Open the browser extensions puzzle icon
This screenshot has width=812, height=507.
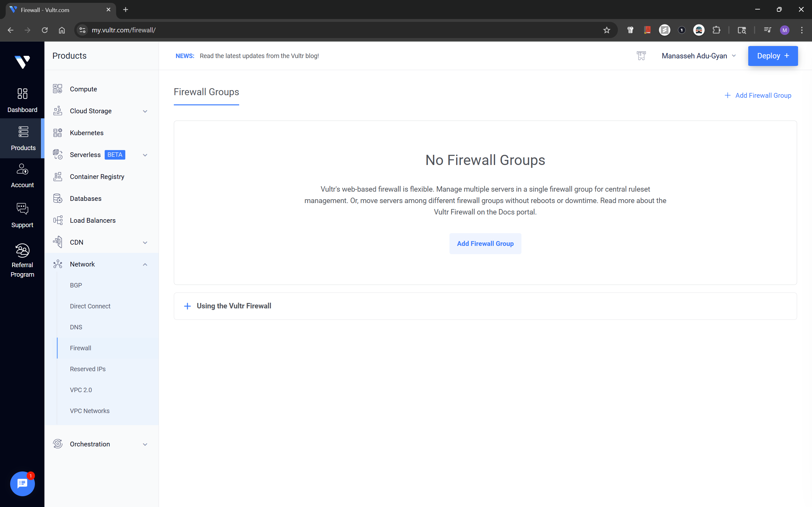click(716, 30)
